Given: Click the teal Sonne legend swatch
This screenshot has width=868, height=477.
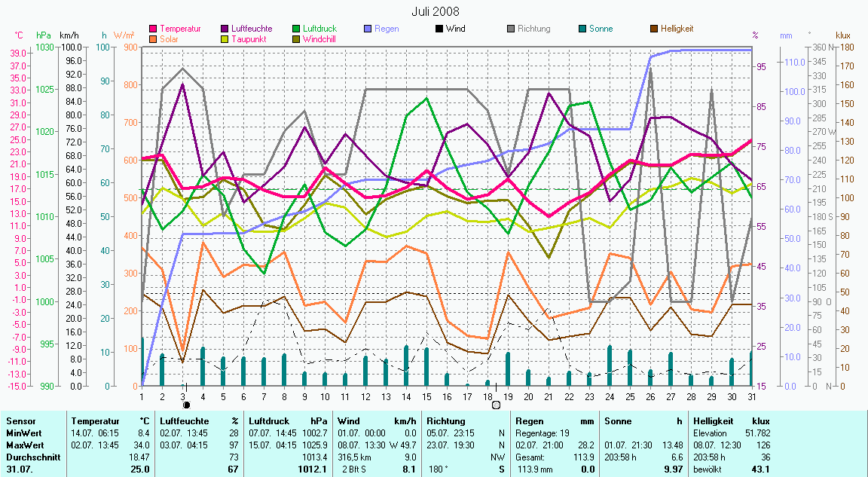Looking at the screenshot, I should tap(582, 29).
